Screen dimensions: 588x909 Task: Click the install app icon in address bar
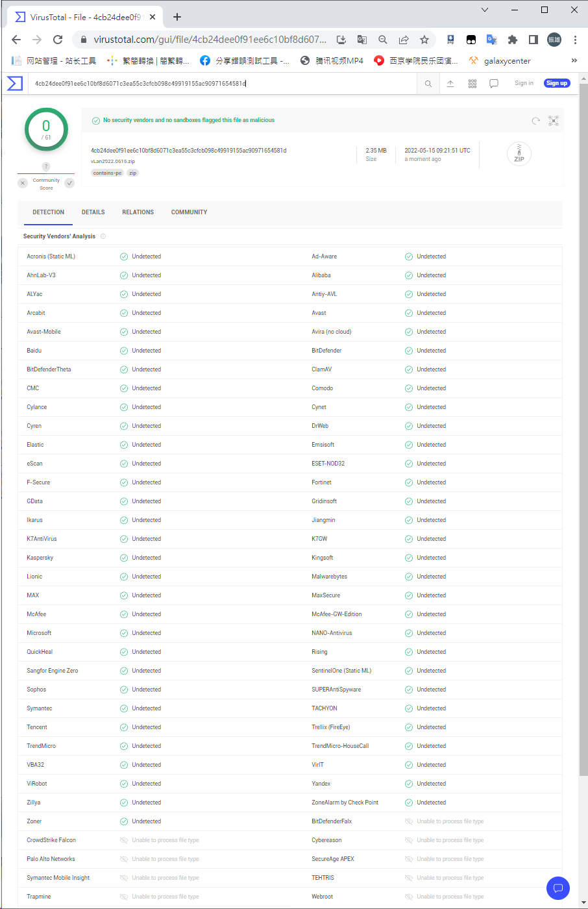tap(341, 40)
